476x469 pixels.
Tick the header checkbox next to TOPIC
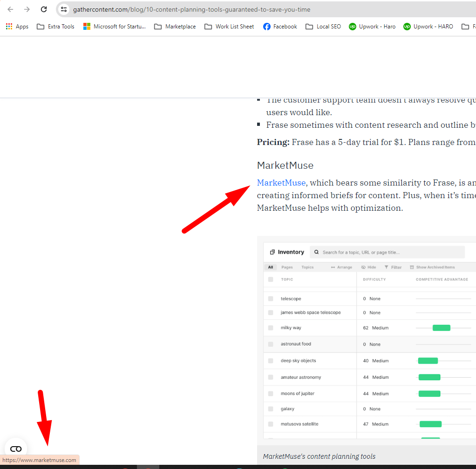(x=271, y=279)
